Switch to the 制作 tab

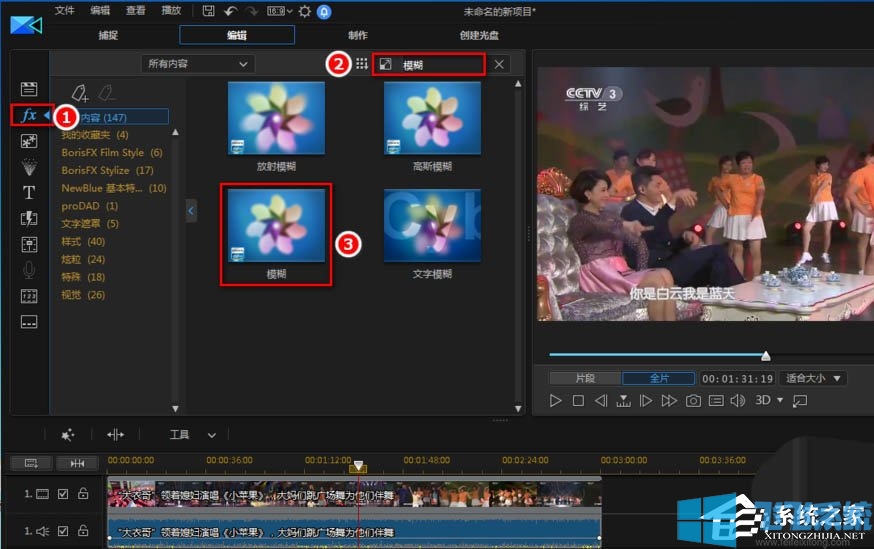pos(357,35)
